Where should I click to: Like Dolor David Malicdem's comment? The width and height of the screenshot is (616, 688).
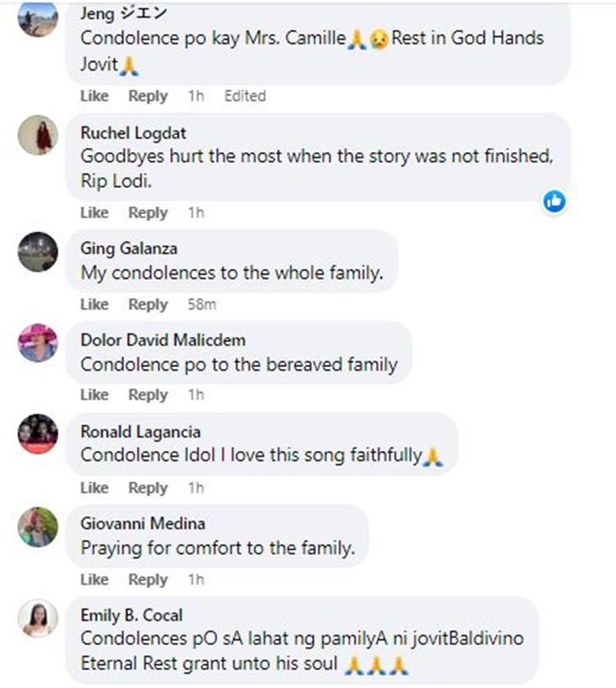click(94, 395)
